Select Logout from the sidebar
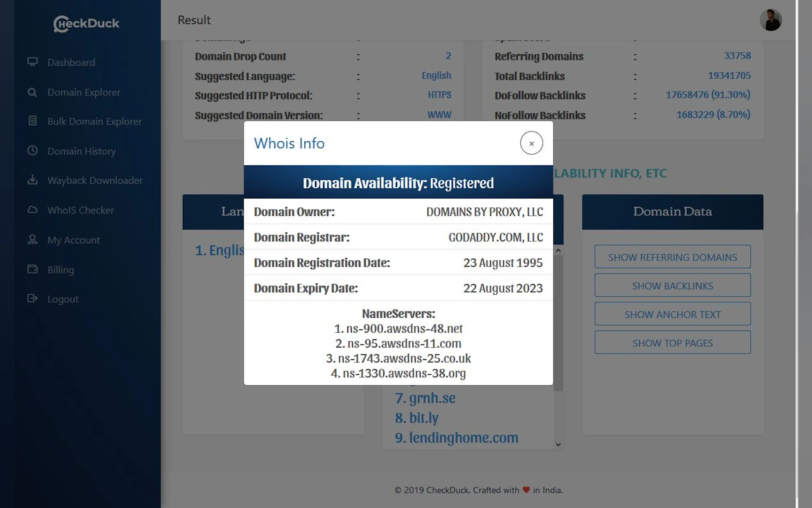Image resolution: width=812 pixels, height=508 pixels. (x=63, y=299)
